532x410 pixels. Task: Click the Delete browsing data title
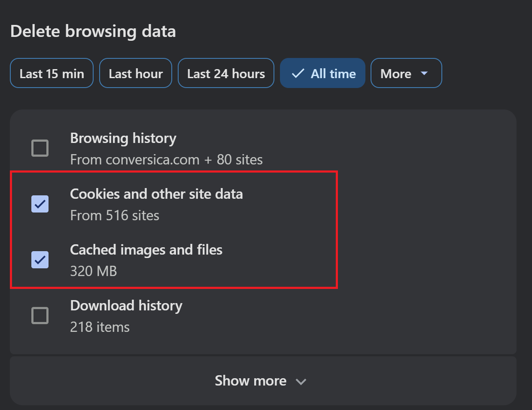(x=93, y=31)
